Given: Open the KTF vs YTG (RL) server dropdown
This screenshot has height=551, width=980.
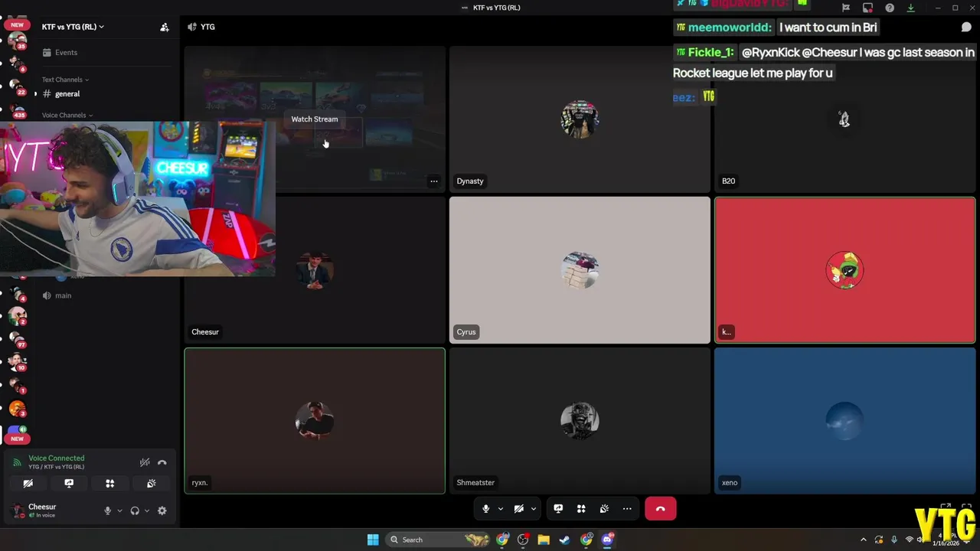Looking at the screenshot, I should pyautogui.click(x=73, y=27).
